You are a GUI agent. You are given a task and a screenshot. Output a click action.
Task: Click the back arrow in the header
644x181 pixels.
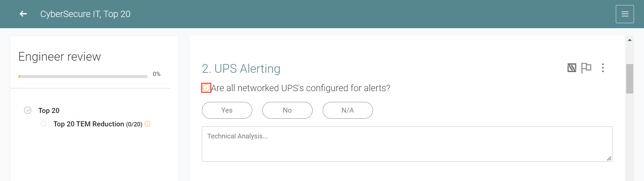[x=23, y=14]
